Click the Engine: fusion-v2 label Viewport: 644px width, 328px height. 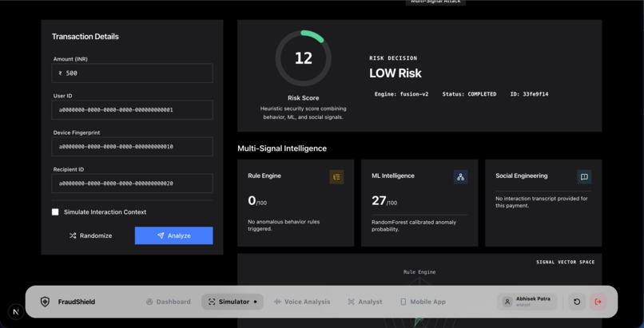[x=401, y=94]
